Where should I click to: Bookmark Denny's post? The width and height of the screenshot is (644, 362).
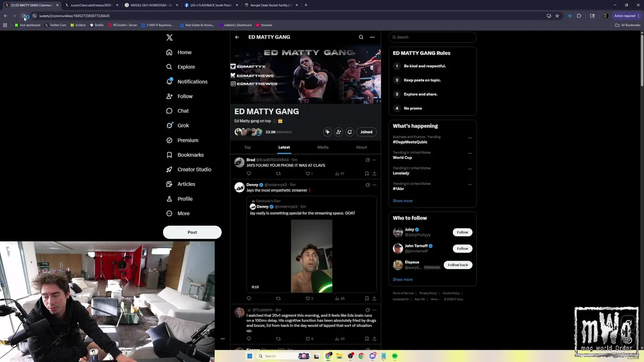367,299
